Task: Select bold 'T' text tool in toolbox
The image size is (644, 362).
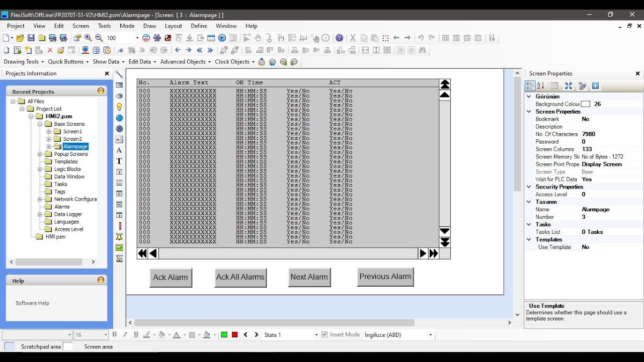Action: [x=119, y=161]
